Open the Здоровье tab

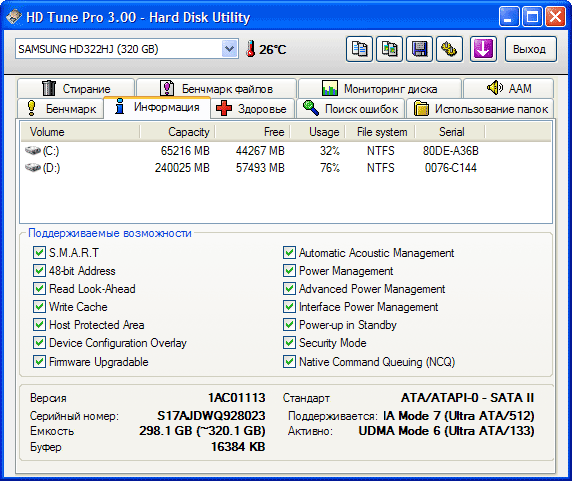pyautogui.click(x=252, y=108)
